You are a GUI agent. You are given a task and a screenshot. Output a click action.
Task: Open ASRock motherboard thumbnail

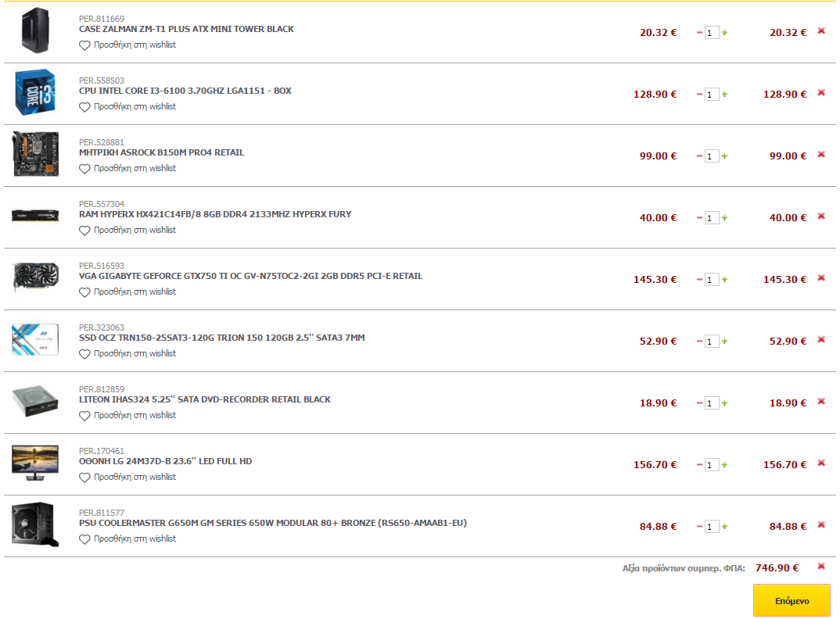[35, 154]
